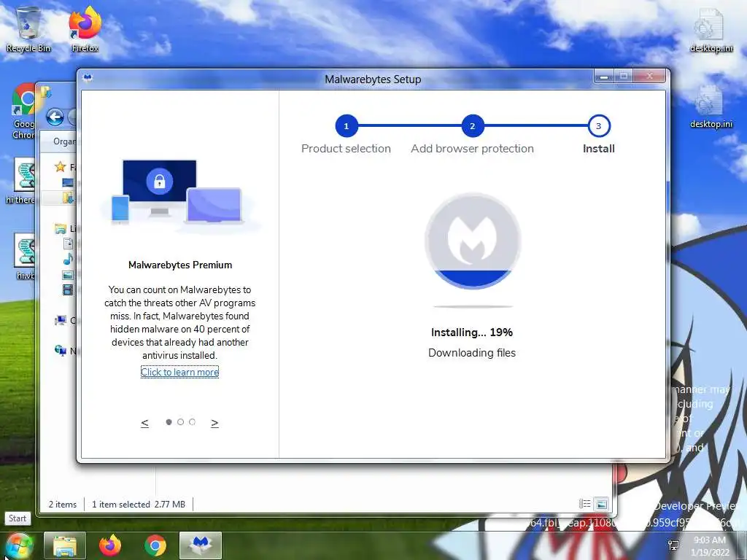The width and height of the screenshot is (747, 560).
Task: Click the 'Install' step label
Action: tap(599, 149)
